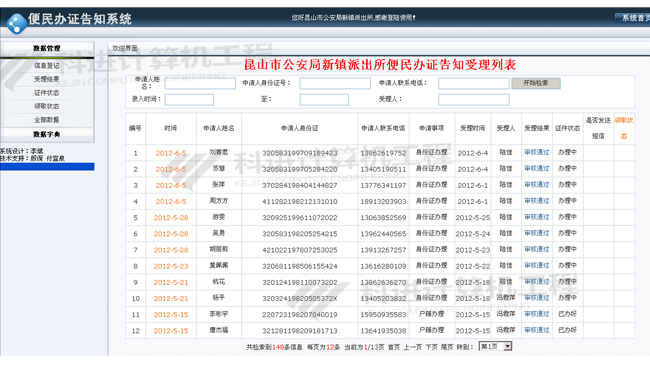Screen dimensions: 650x368
Task: Click date 2012-6-5 in row 3
Action: point(171,186)
